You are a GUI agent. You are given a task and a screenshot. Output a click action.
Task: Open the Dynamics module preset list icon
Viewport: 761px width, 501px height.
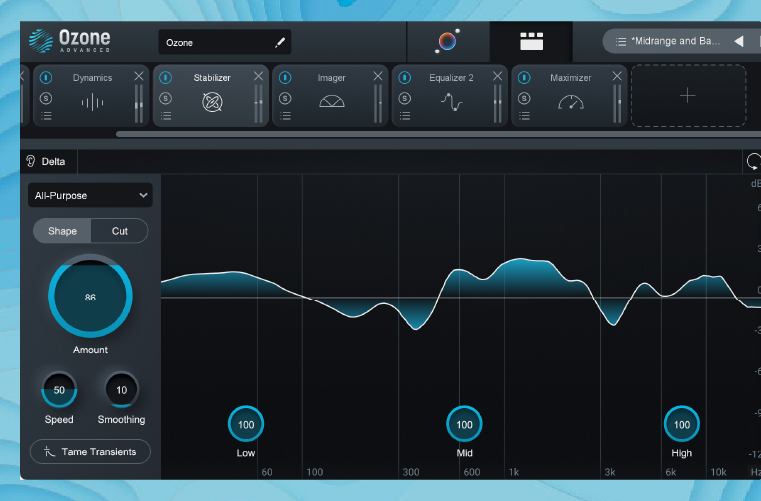46,116
